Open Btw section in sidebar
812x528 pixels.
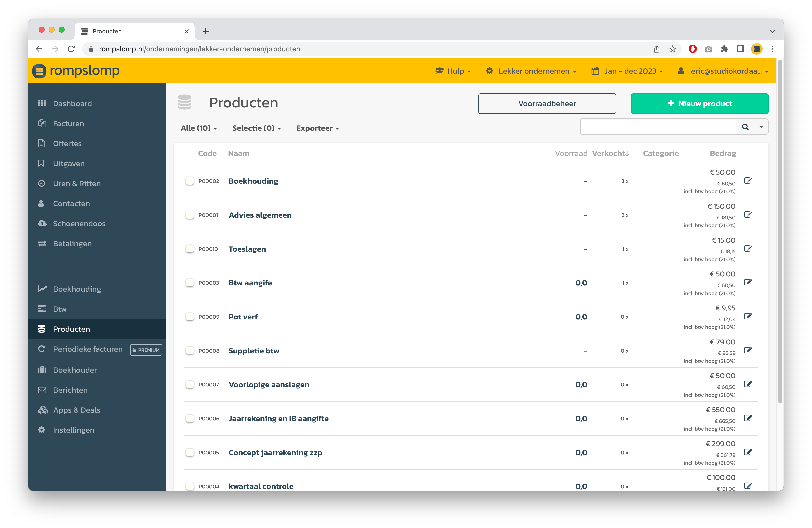[x=60, y=309]
